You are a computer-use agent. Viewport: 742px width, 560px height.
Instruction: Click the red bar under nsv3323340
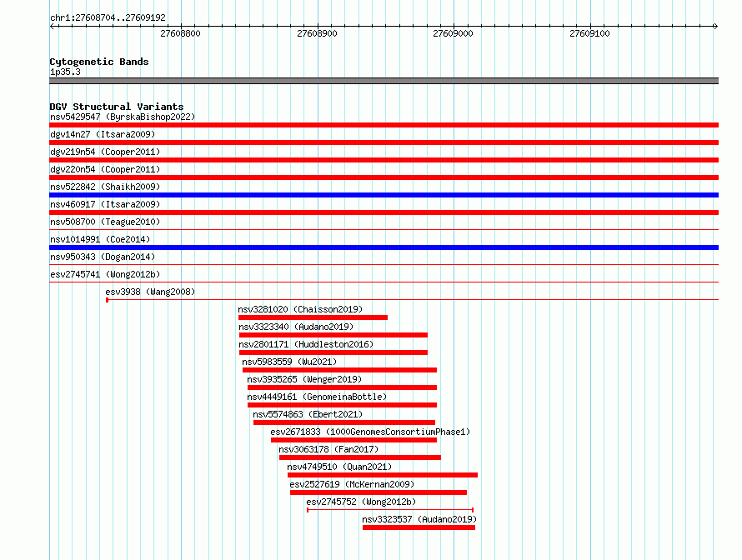click(x=333, y=335)
